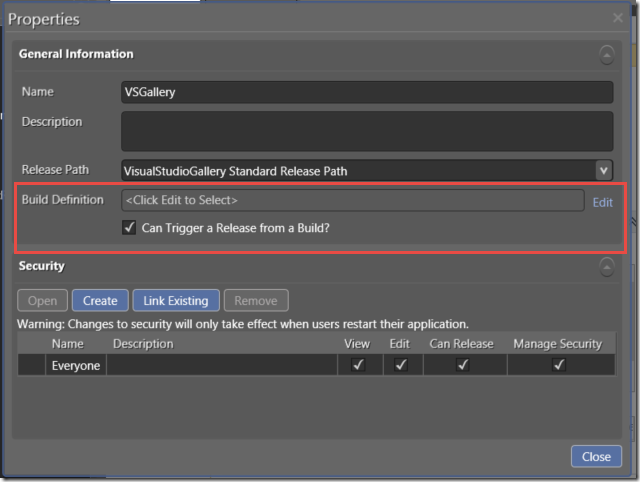640x482 pixels.
Task: Click the Manage Security column header
Action: [x=558, y=344]
